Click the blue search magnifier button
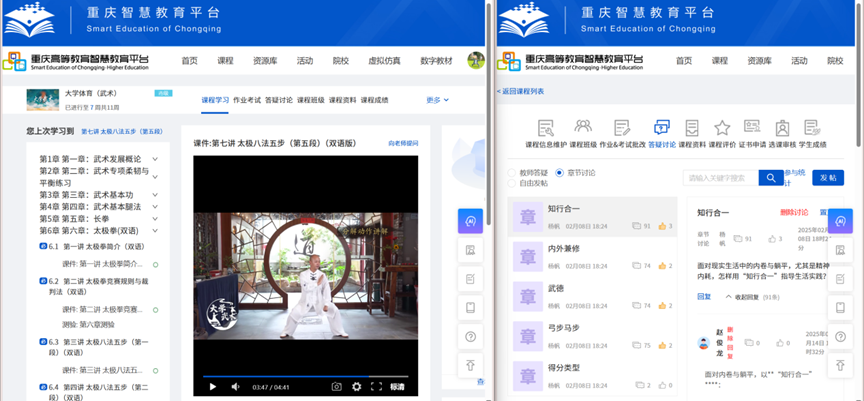The image size is (864, 401). coord(771,177)
